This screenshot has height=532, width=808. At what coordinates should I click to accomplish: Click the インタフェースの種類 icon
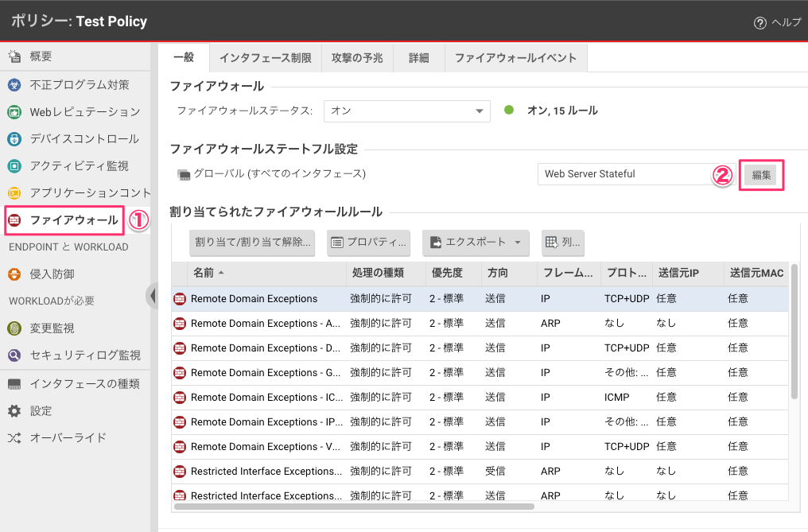pyautogui.click(x=14, y=384)
